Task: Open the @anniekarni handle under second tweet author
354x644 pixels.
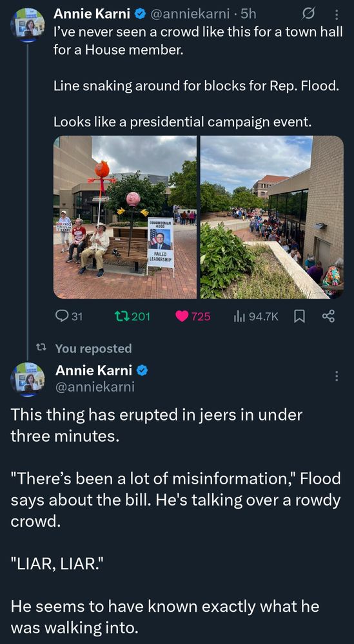Action: (95, 387)
